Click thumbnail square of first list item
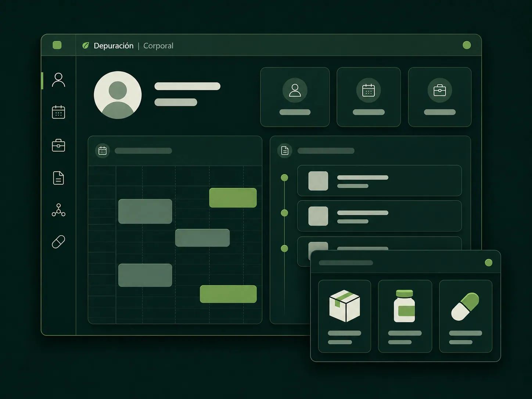 pyautogui.click(x=318, y=181)
